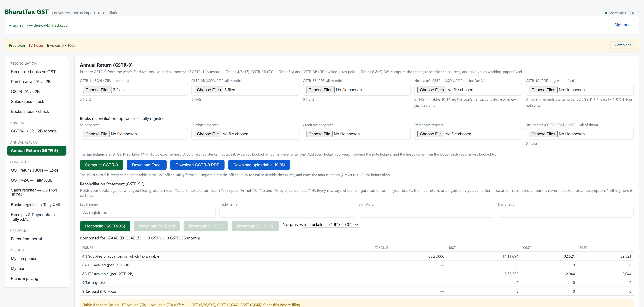The width and height of the screenshot is (644, 307).
Task: Click Download Excel button
Action: coord(147,165)
